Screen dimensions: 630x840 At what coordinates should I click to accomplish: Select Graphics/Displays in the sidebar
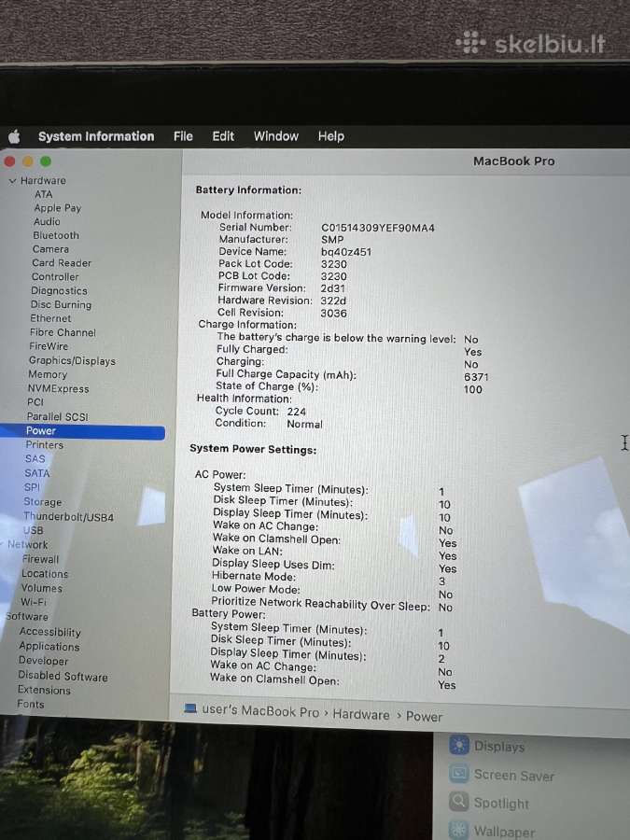(x=72, y=360)
